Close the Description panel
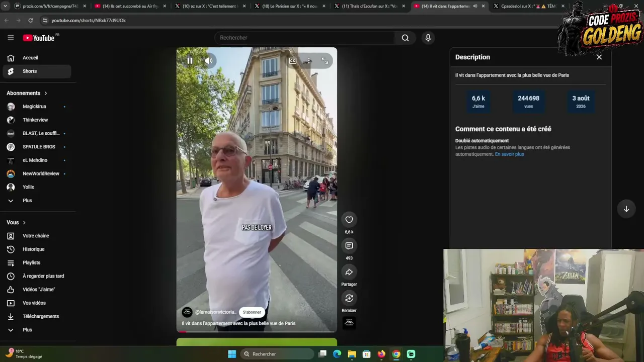The width and height of the screenshot is (644, 362). (599, 57)
